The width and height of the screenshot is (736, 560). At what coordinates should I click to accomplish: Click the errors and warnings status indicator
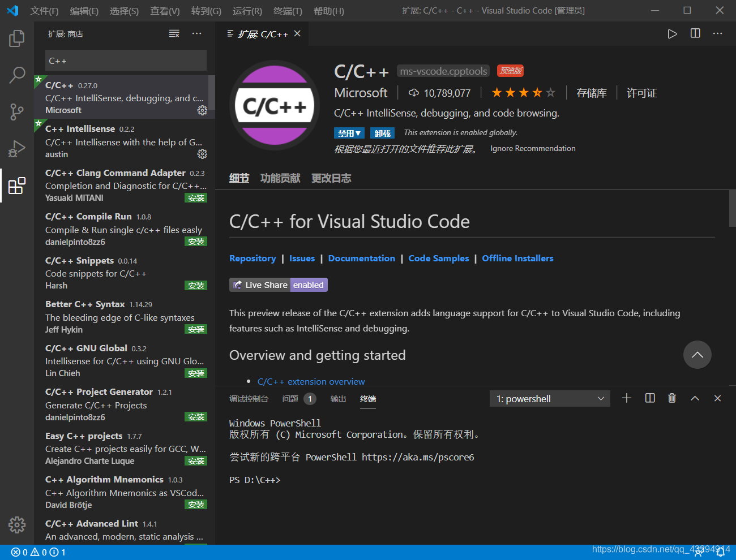click(x=38, y=552)
